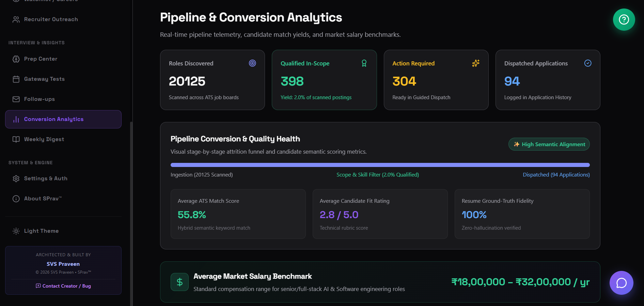644x306 pixels.
Task: Click the sun icon for Light Theme
Action: pyautogui.click(x=16, y=231)
